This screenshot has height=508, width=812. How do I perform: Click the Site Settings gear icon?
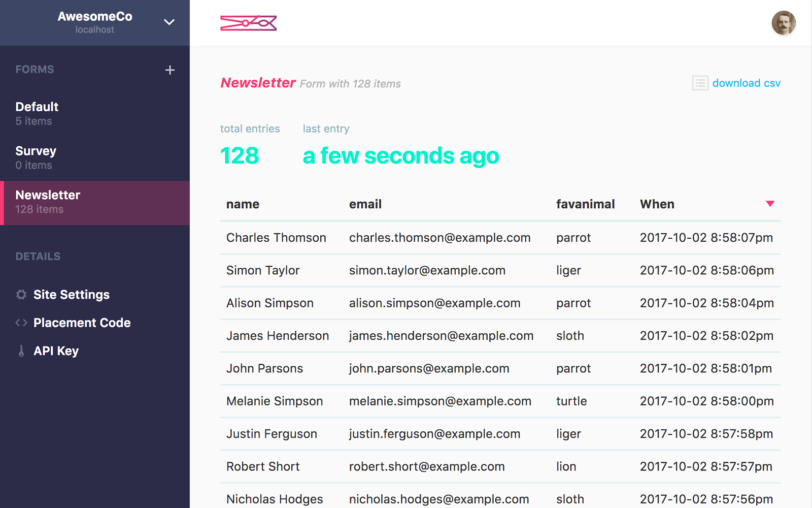tap(21, 295)
